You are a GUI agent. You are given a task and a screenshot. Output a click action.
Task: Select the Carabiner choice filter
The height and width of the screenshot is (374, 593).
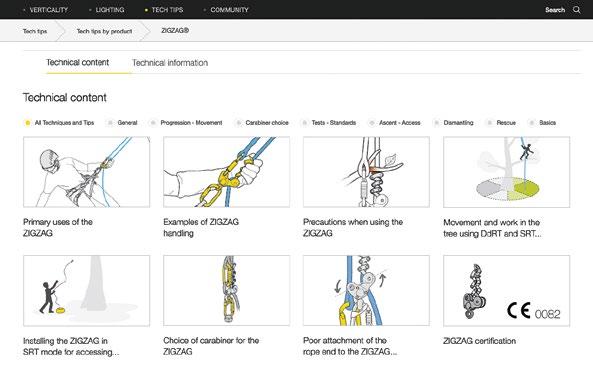pyautogui.click(x=262, y=123)
